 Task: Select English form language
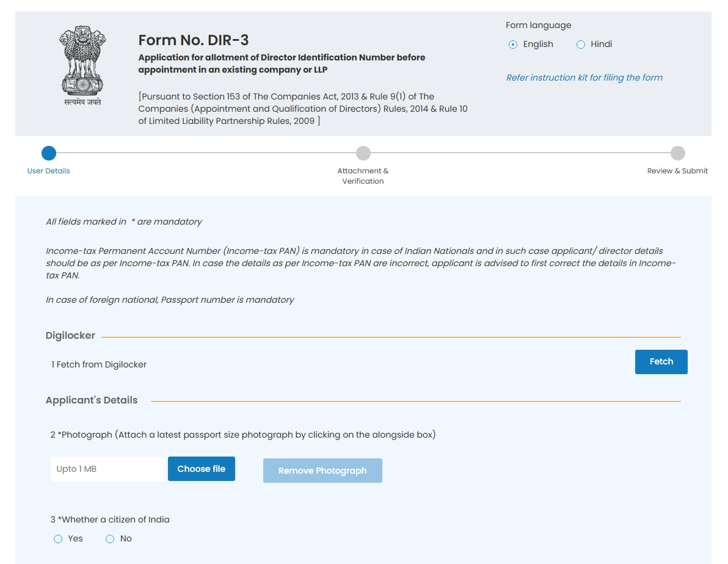pyautogui.click(x=512, y=45)
